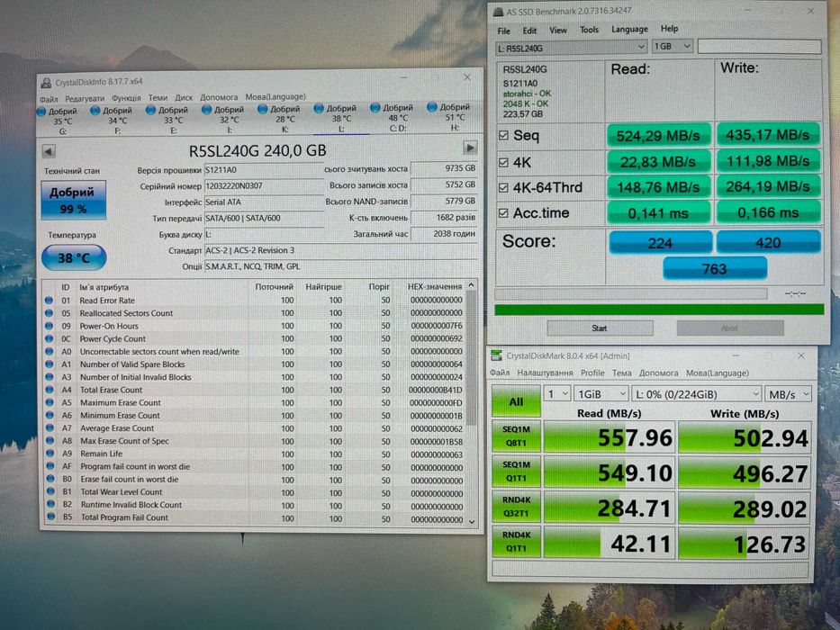Open Language menu in AS SSD Benchmark
Image resolution: width=840 pixels, height=630 pixels.
pyautogui.click(x=629, y=29)
